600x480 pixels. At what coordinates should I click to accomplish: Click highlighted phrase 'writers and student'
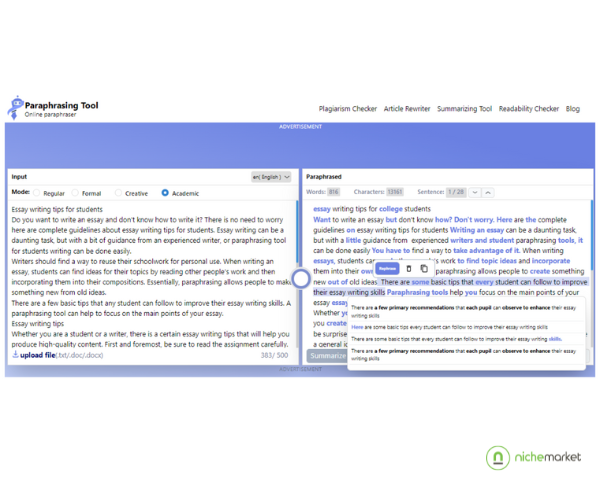(482, 240)
